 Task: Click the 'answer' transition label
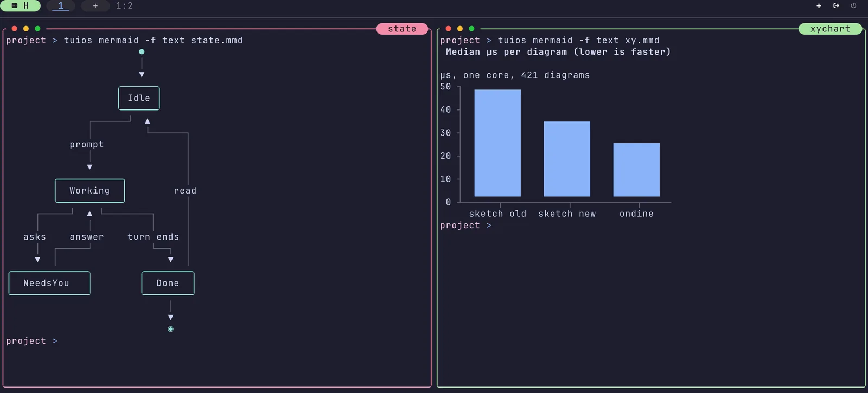[87, 237]
